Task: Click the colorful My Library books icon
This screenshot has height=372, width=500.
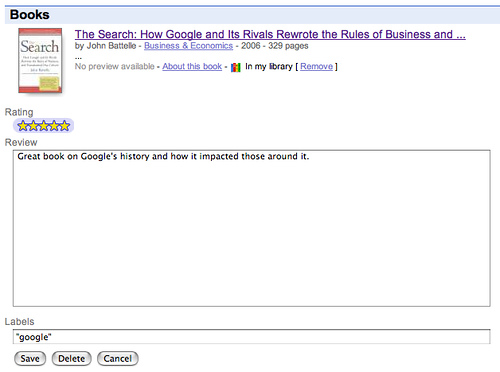Action: (236, 67)
